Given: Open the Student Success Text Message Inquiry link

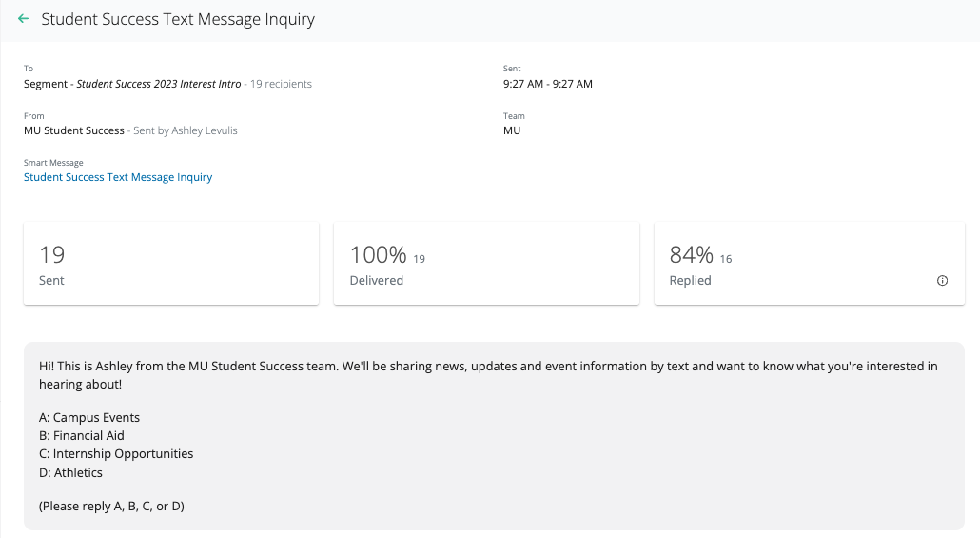Looking at the screenshot, I should point(118,177).
